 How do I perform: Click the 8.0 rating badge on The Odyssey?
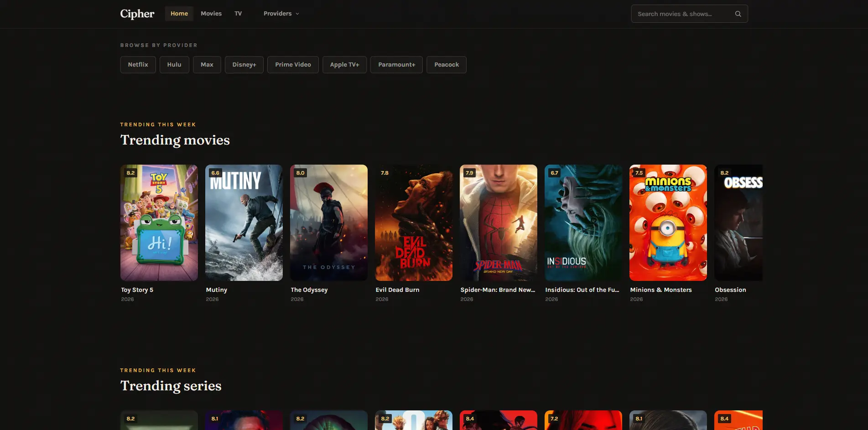[300, 173]
